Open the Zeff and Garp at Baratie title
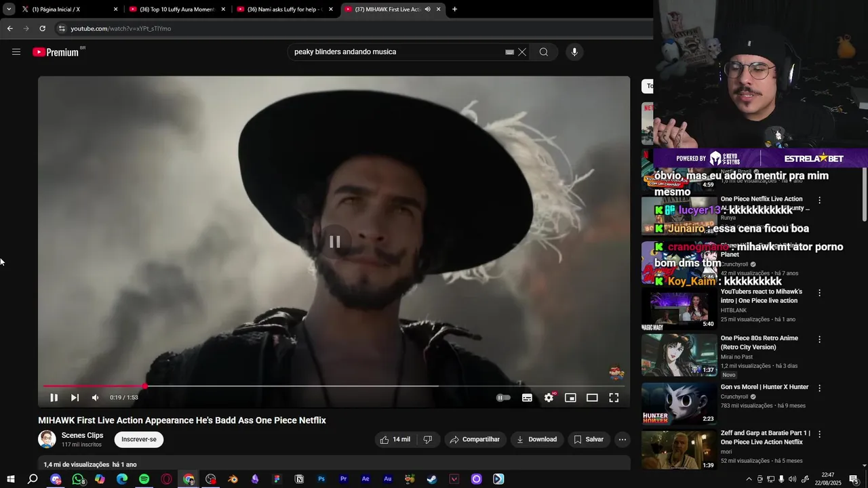Viewport: 868px width, 488px height. (x=765, y=437)
